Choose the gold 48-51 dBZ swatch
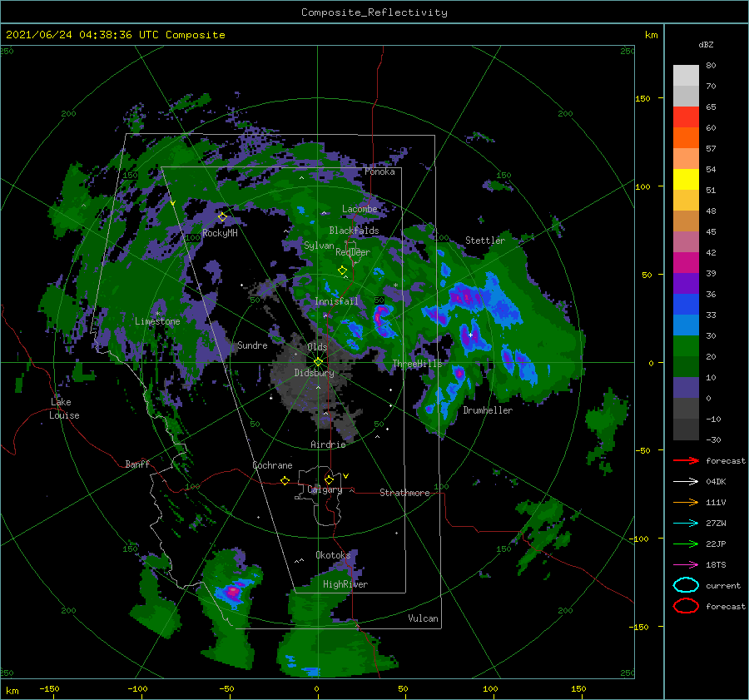This screenshot has width=749, height=700. coord(686,201)
